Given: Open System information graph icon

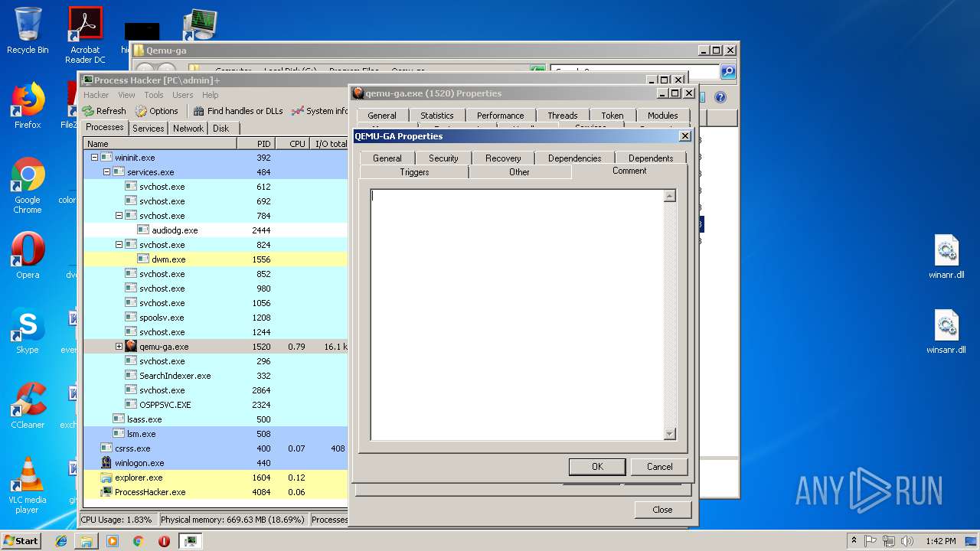Looking at the screenshot, I should (298, 111).
